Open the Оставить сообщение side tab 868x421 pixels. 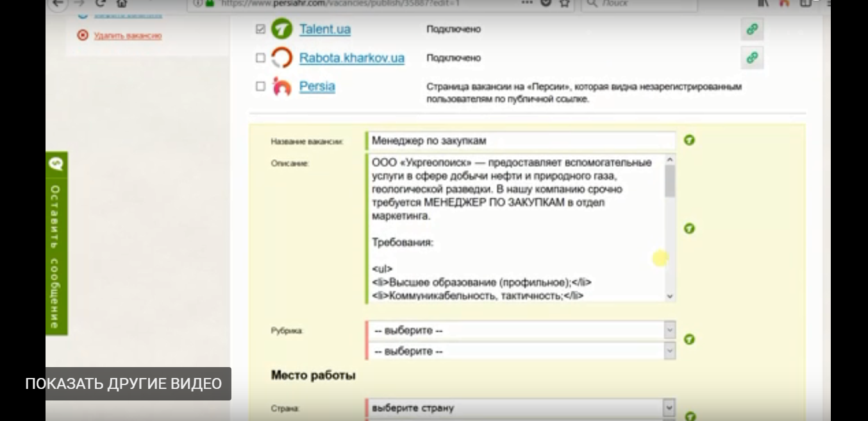coord(56,243)
